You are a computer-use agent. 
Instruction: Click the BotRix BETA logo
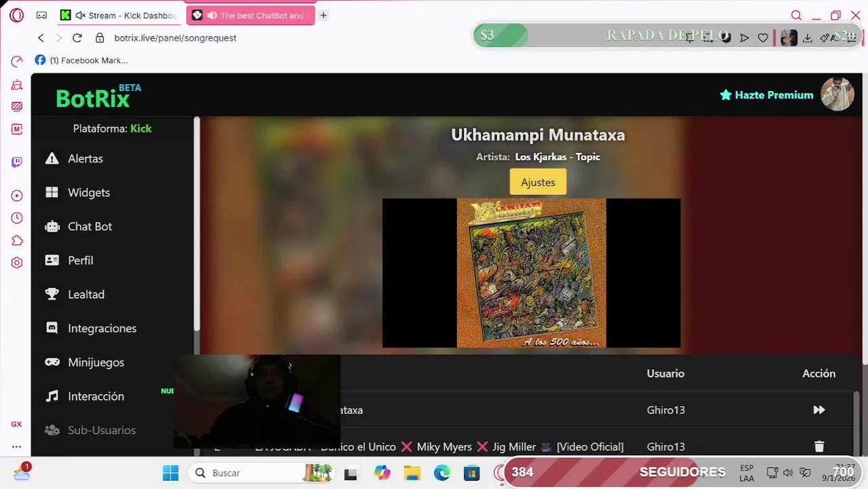pos(98,97)
